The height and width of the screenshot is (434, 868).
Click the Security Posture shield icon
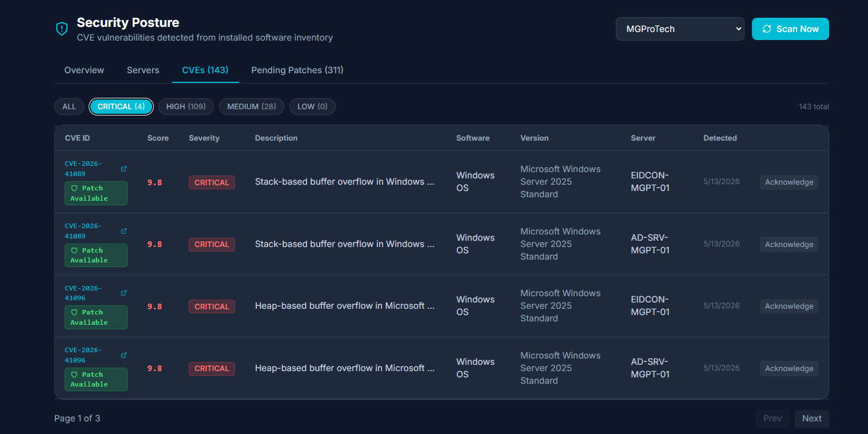(x=62, y=29)
